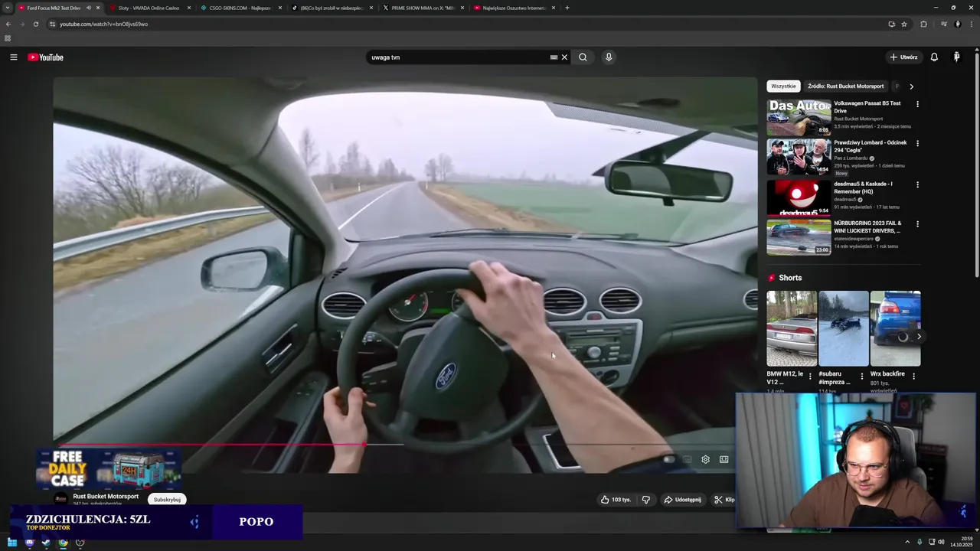The width and height of the screenshot is (980, 551).
Task: Open options for Wrx backfire short
Action: pyautogui.click(x=913, y=377)
